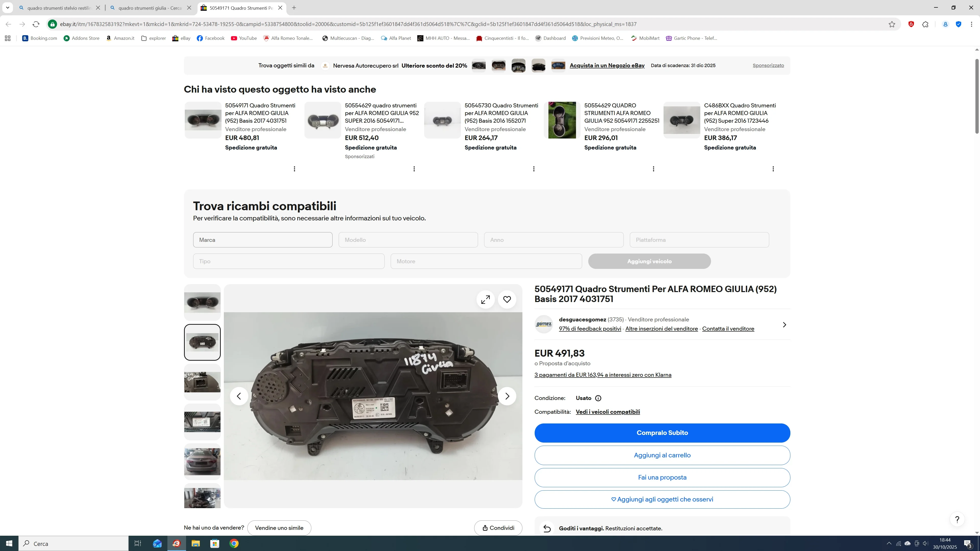This screenshot has height=551, width=980.
Task: Click the help question mark button
Action: coord(957,519)
